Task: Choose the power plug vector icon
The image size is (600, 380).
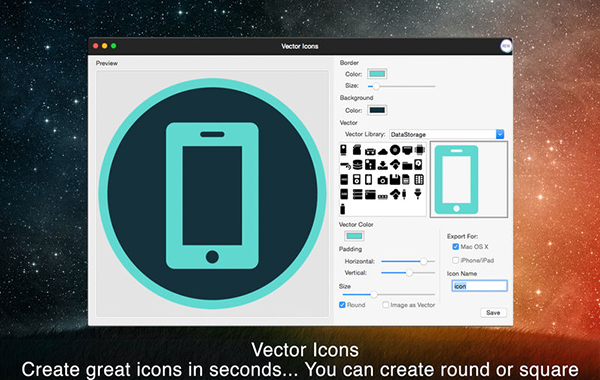Action: click(417, 194)
